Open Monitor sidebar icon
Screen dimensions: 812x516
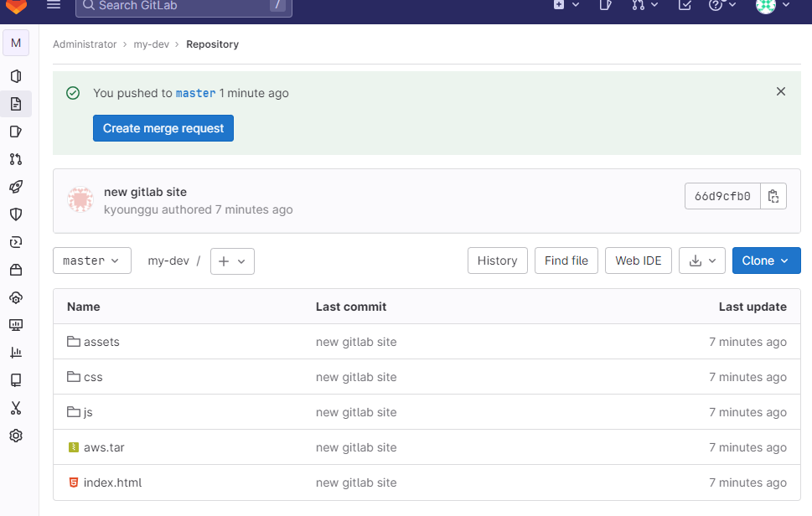tap(16, 325)
